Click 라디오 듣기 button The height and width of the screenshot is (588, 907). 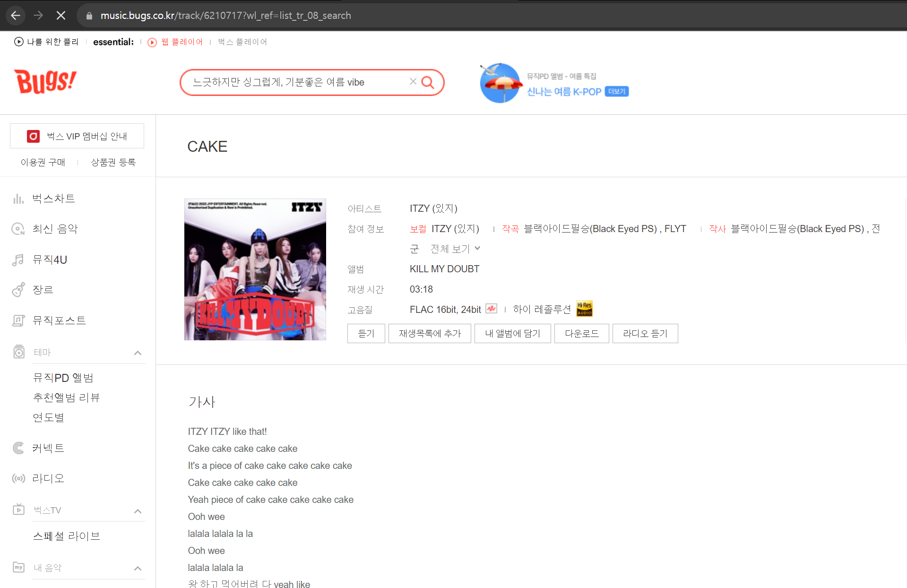click(645, 333)
